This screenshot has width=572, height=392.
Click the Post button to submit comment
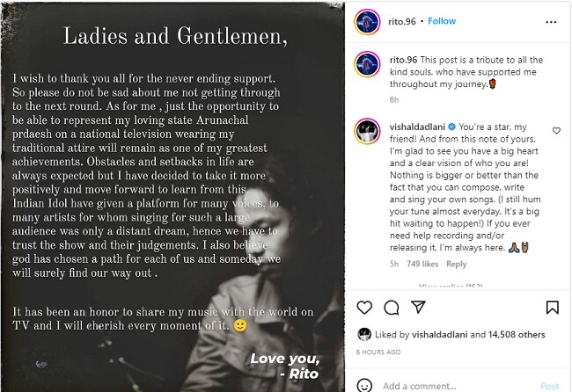click(x=549, y=386)
